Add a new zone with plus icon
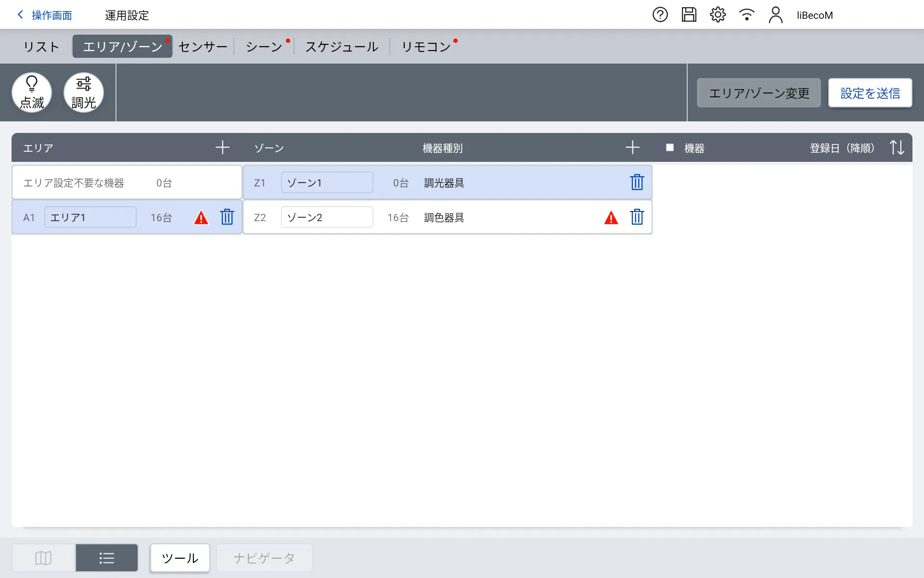924x578 pixels. pyautogui.click(x=632, y=147)
